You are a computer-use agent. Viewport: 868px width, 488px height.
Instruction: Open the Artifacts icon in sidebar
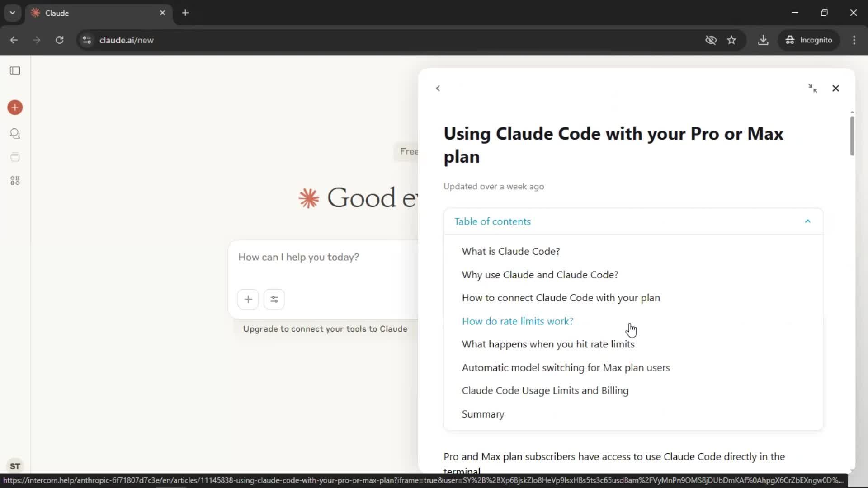click(15, 181)
